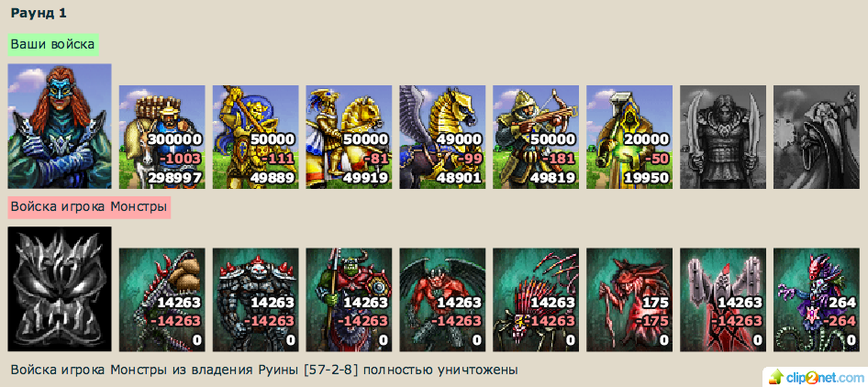Select the golden knight unit with 49889

[255, 137]
